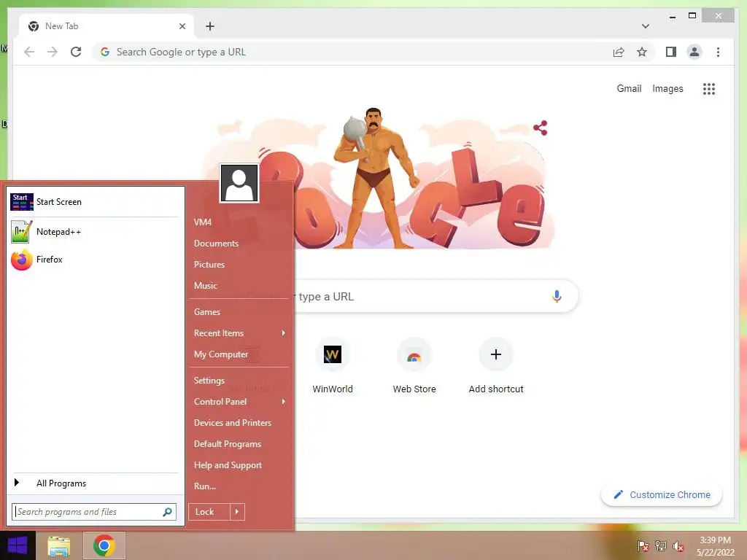
Task: Reload the page in Chrome
Action: pos(76,52)
